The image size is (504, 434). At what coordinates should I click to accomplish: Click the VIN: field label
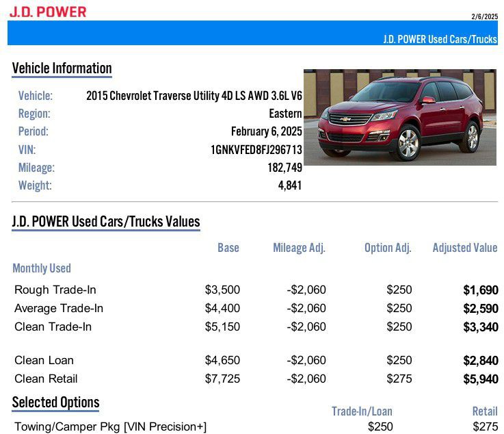click(27, 150)
